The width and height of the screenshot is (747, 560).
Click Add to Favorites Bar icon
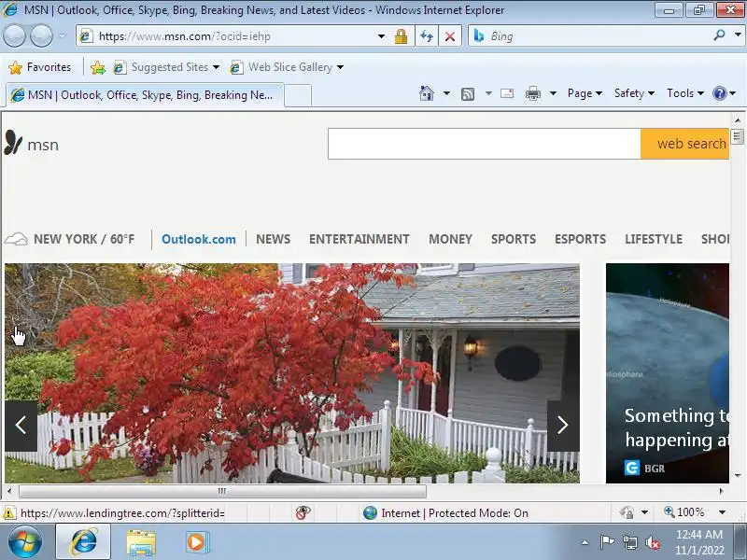coord(98,67)
